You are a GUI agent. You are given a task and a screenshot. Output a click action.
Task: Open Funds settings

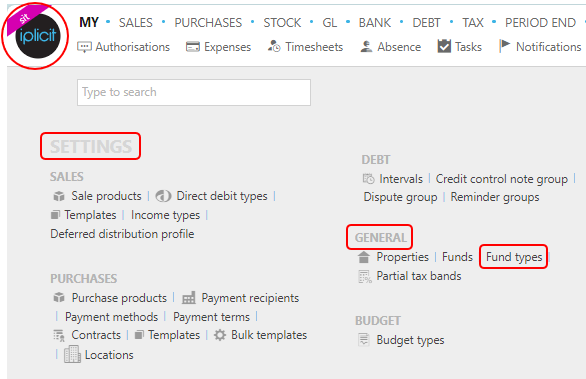(x=457, y=257)
